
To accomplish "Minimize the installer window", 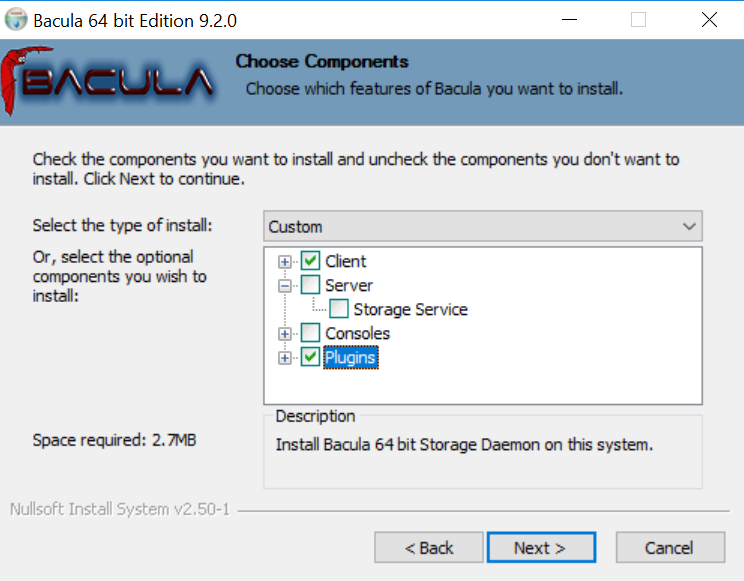I will [x=569, y=20].
